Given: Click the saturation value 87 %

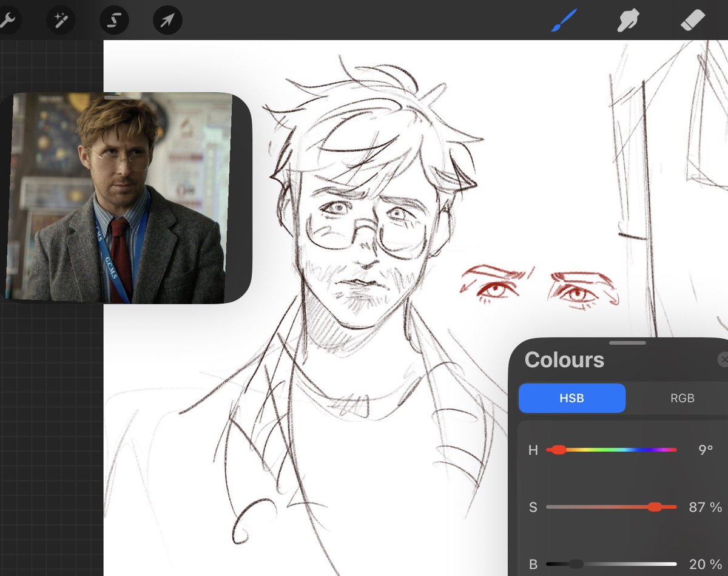Looking at the screenshot, I should pyautogui.click(x=706, y=507).
